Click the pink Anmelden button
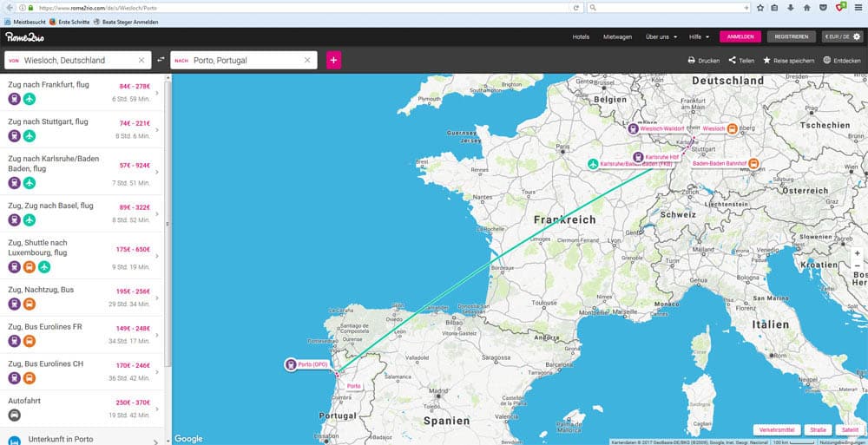868x445 pixels. click(740, 37)
